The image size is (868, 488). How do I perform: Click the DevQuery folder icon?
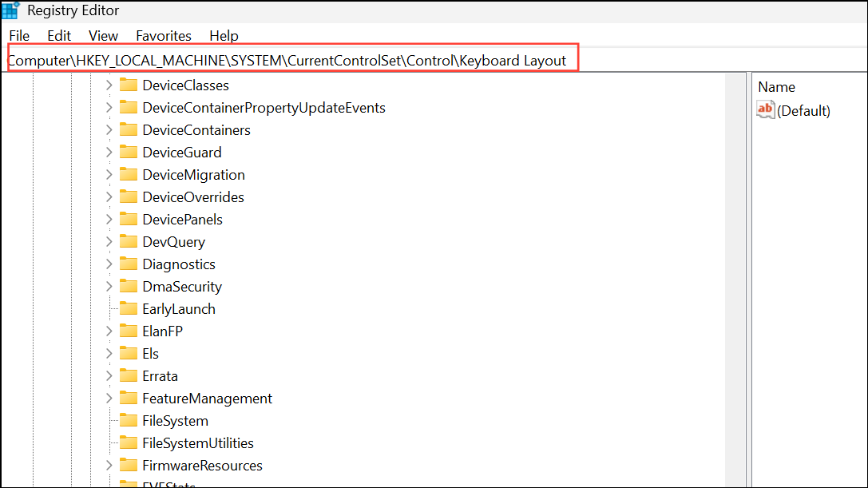tap(129, 241)
